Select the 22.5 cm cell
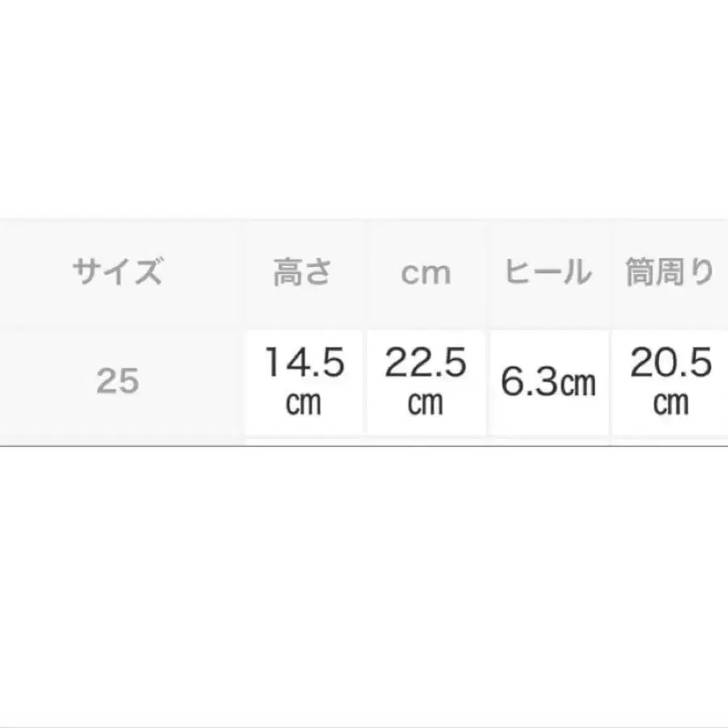 [x=425, y=382]
